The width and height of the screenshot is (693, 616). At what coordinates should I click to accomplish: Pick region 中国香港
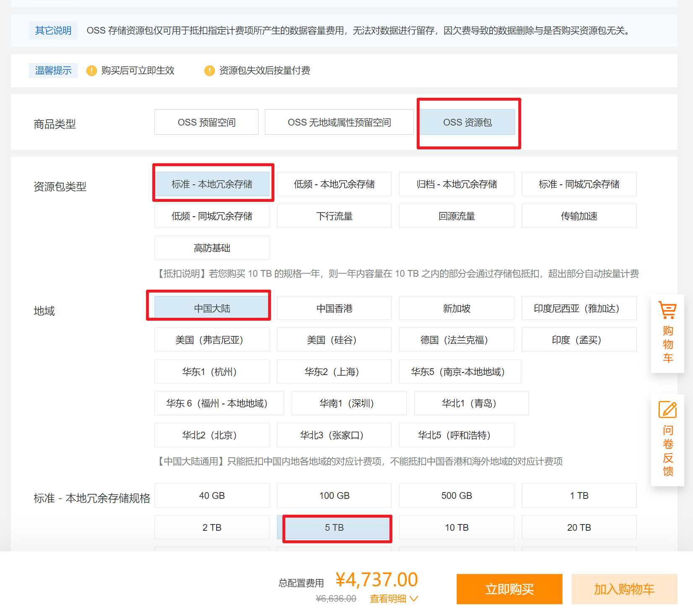pyautogui.click(x=334, y=308)
